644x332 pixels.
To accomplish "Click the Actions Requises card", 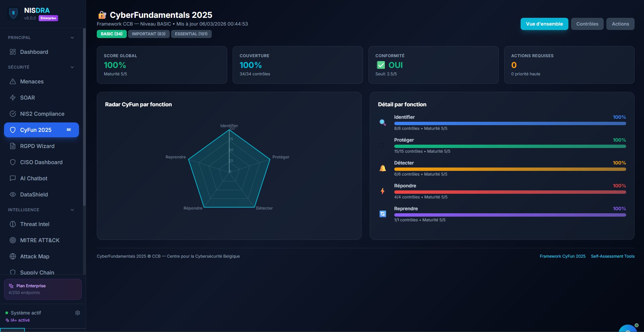I will point(569,65).
